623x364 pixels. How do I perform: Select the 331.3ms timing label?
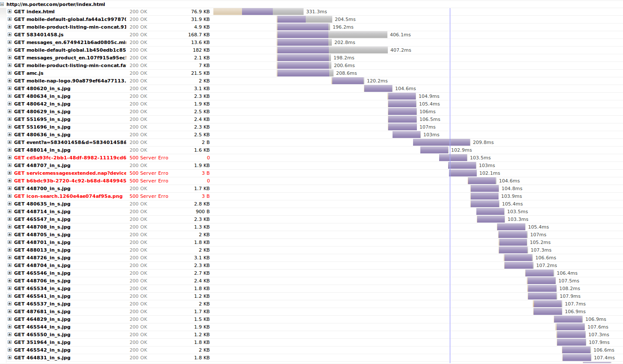tap(316, 12)
